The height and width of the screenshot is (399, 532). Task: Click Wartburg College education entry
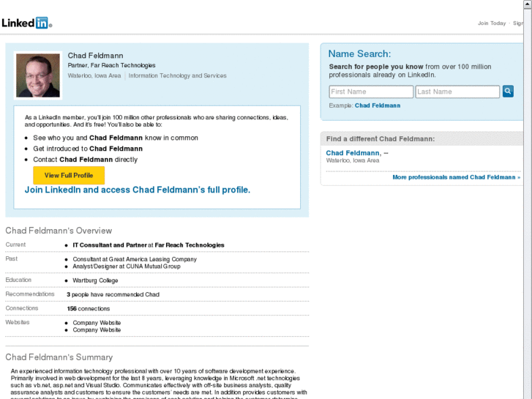click(95, 280)
